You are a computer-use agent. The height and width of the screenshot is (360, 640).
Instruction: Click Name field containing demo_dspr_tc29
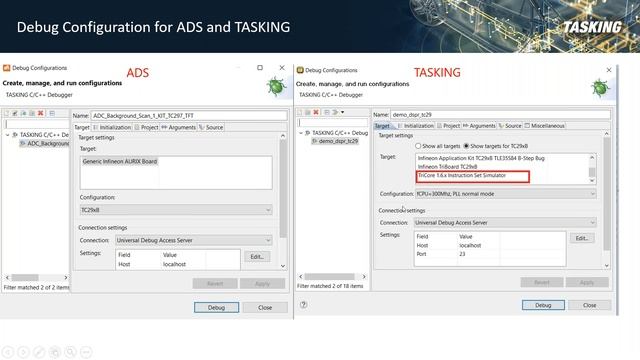tap(500, 115)
